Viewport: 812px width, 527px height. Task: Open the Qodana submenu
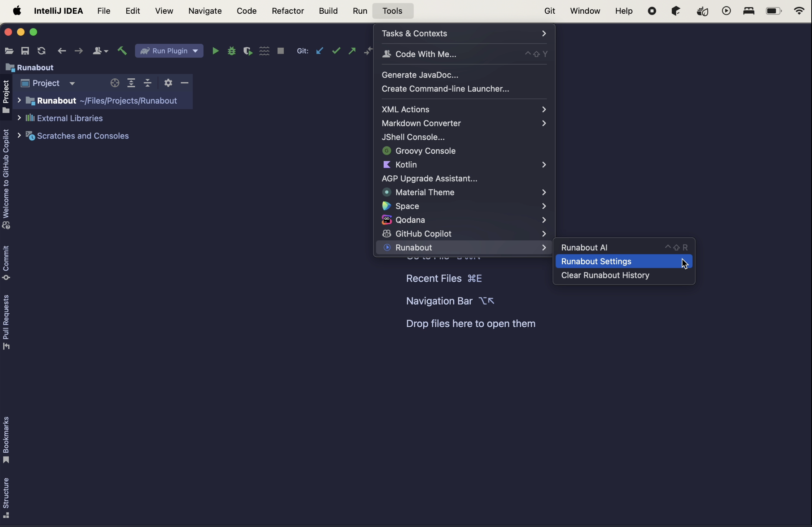(464, 220)
